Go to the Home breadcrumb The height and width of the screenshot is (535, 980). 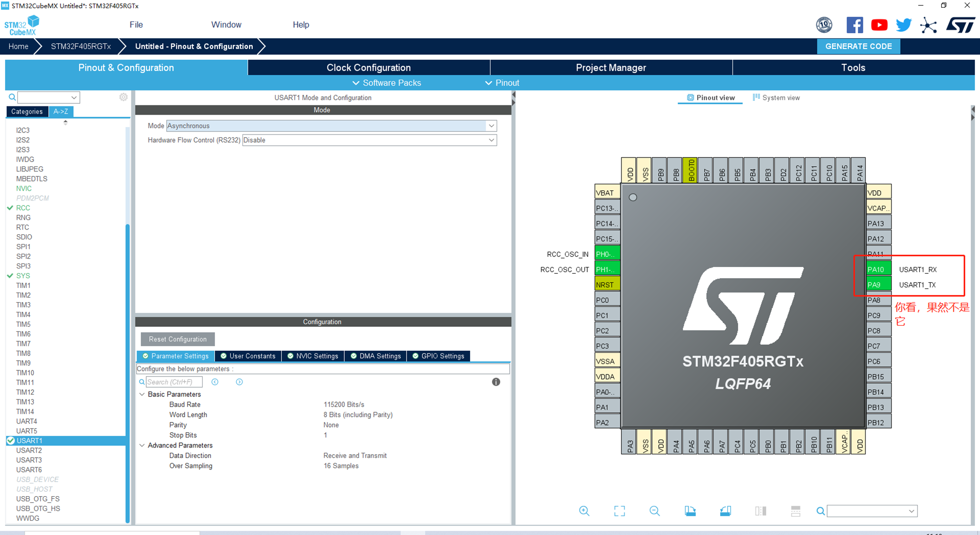tap(18, 46)
